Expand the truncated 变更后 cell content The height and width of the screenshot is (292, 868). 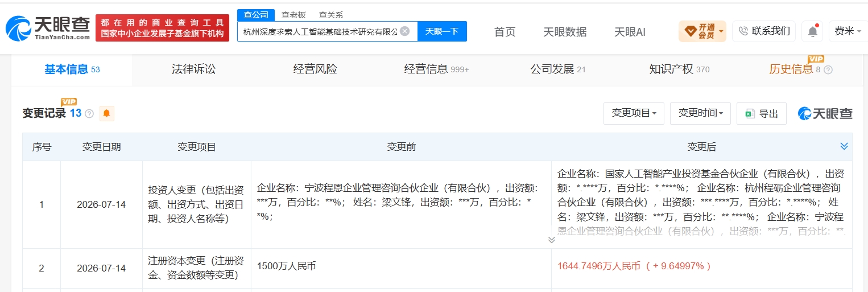pyautogui.click(x=551, y=240)
